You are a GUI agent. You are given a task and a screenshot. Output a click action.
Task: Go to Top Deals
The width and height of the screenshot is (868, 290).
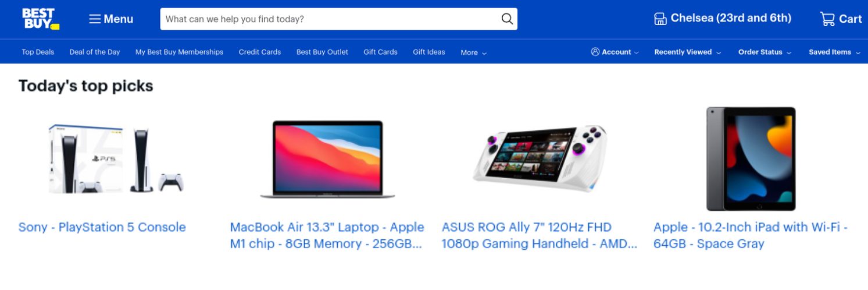pos(38,52)
